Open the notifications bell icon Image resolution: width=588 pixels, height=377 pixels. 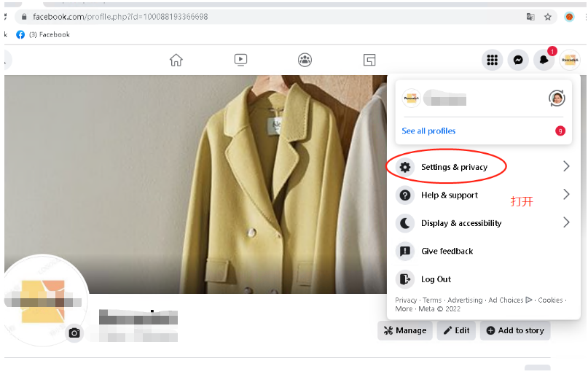[x=544, y=61]
